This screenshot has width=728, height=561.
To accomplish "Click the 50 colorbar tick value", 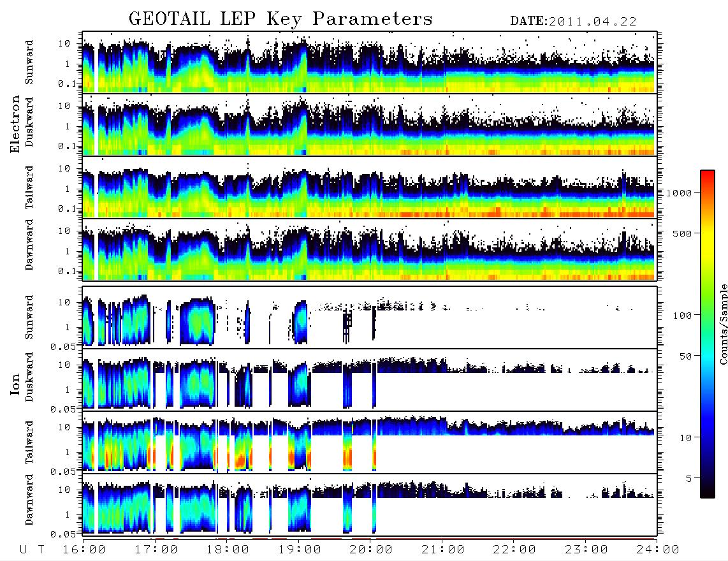I will 685,356.
